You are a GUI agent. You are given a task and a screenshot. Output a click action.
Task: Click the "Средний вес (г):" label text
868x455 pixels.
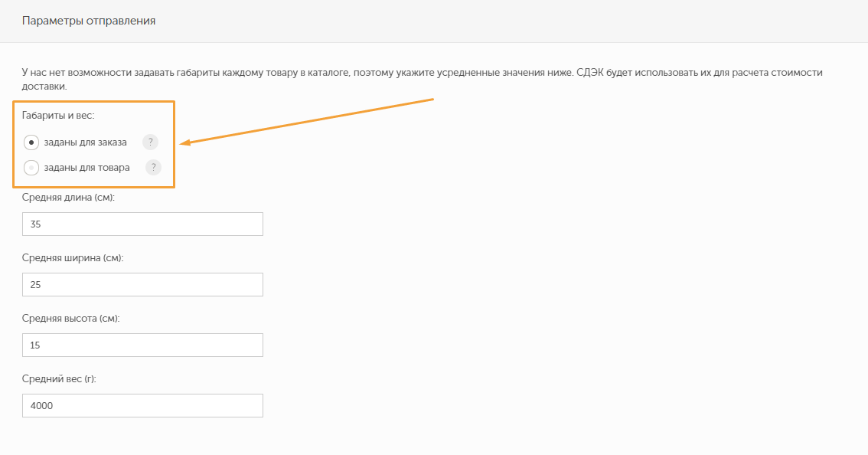pyautogui.click(x=59, y=379)
